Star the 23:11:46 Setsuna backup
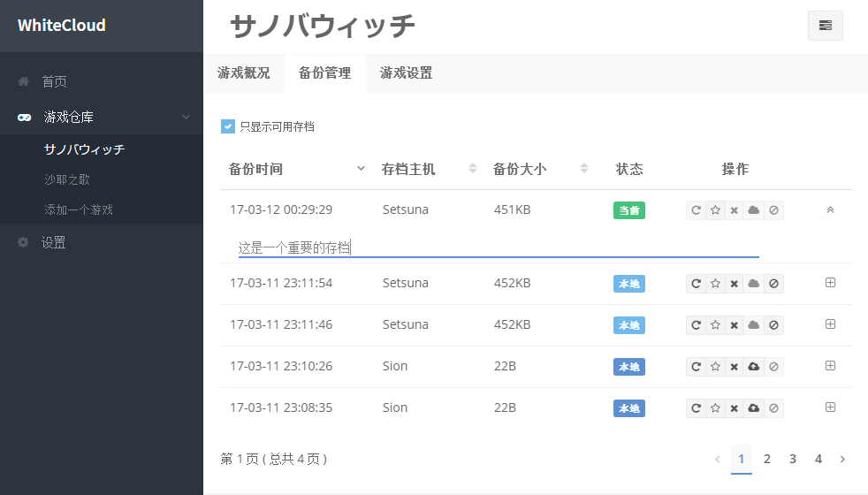 (x=715, y=325)
